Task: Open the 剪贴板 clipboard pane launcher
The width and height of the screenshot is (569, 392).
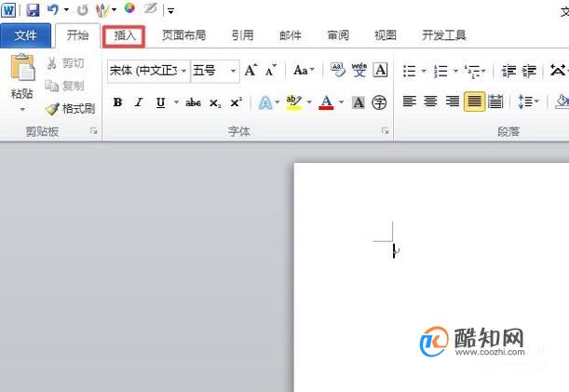Action: 94,131
